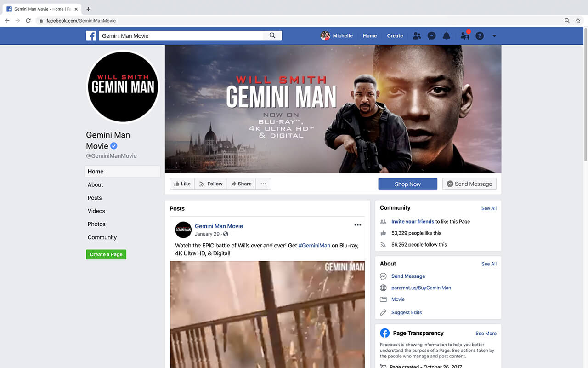Viewport: 588px width, 368px height.
Task: Click the zoom magnifier icon in address bar
Action: (x=567, y=21)
